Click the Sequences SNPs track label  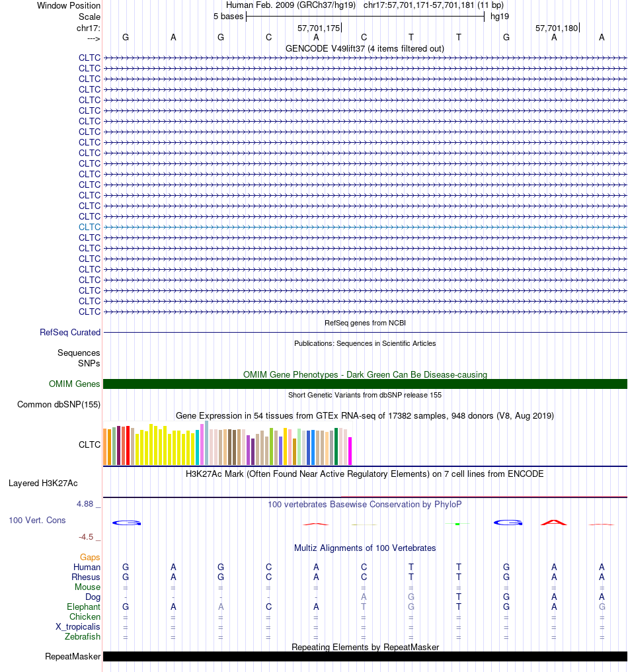[x=79, y=358]
